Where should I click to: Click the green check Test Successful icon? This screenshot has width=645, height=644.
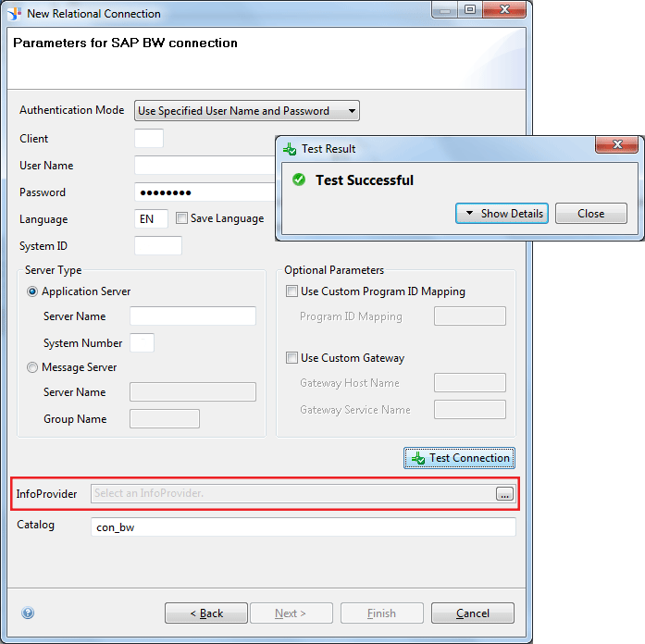point(299,180)
